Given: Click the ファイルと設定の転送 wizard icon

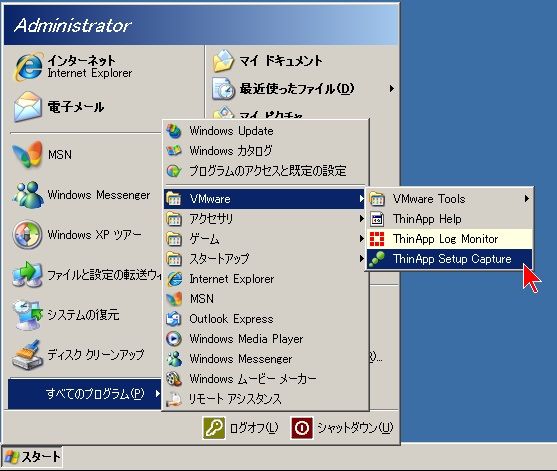Looking at the screenshot, I should tap(28, 274).
